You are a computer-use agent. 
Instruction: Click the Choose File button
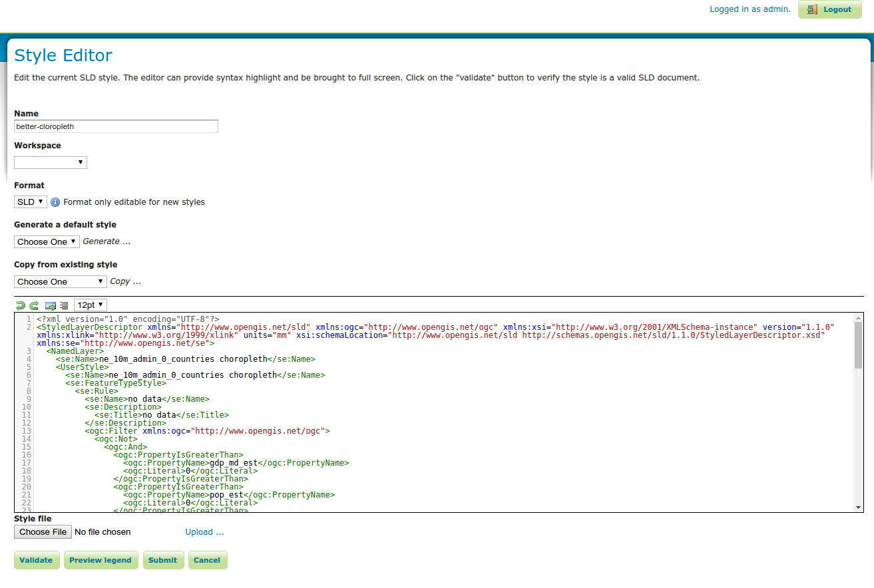point(43,531)
